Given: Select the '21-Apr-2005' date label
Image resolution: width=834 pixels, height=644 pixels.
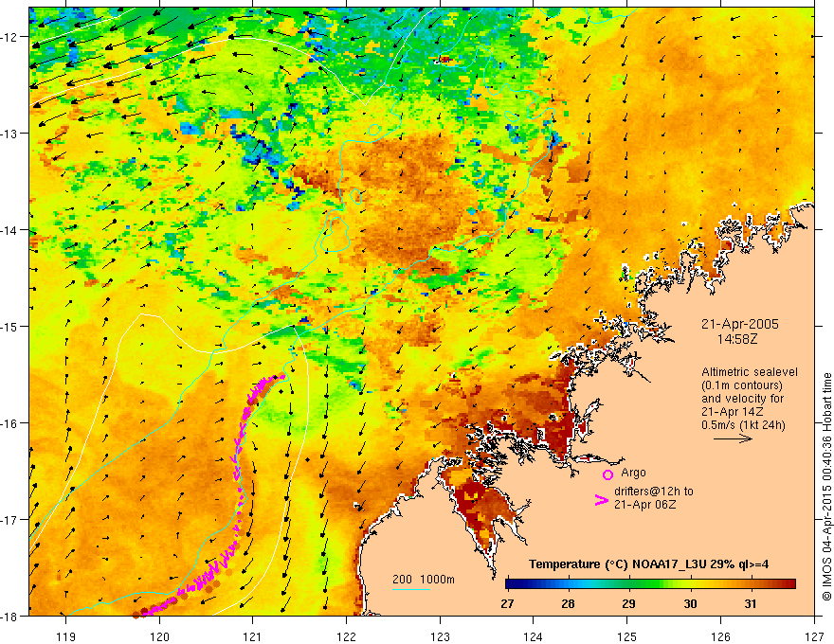Looking at the screenshot, I should pos(739,324).
